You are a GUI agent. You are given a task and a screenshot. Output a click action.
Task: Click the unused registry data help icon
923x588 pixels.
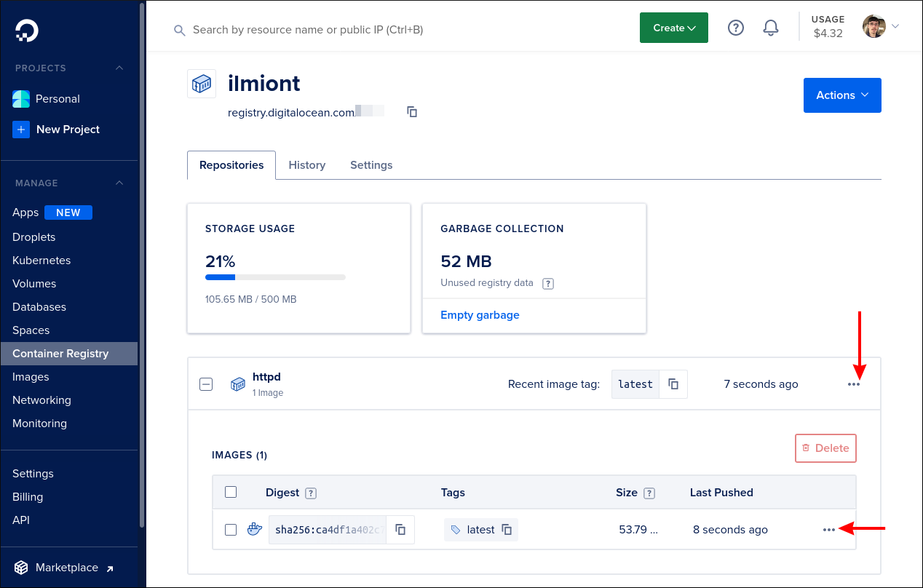(548, 283)
